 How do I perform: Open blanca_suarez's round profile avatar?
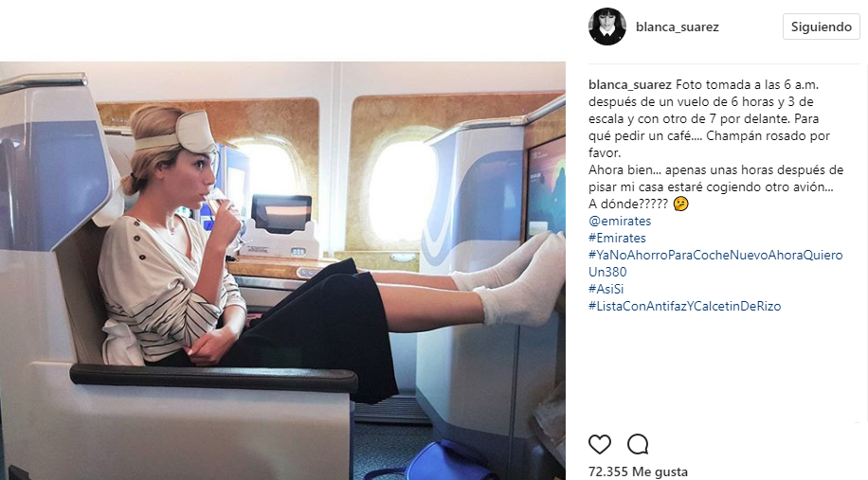point(607,27)
